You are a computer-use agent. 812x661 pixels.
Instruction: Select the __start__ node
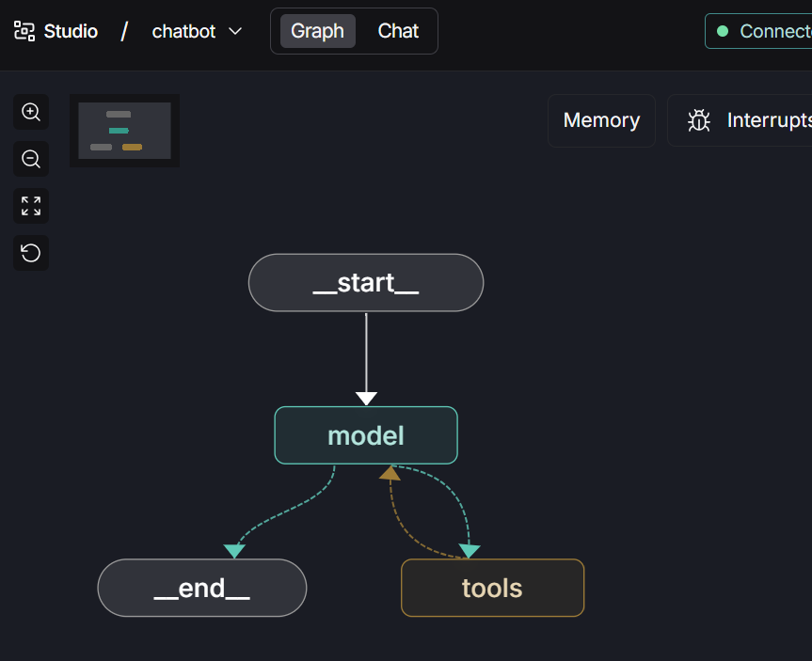coord(366,283)
